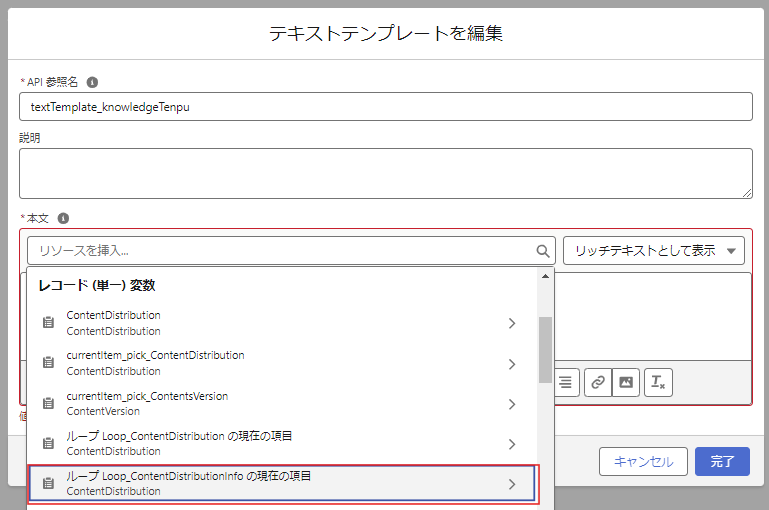
Task: Click scroll-up arrow of resource list
Action: coord(545,277)
